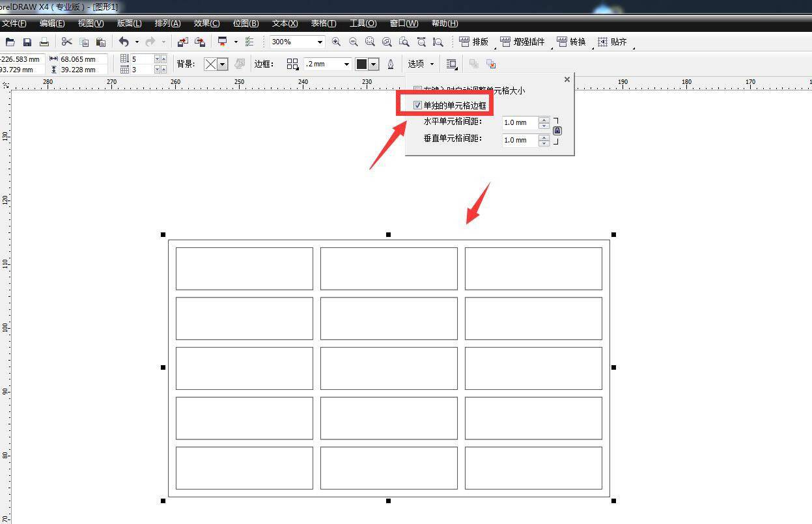Click the 排版 toolbar button

(x=474, y=42)
